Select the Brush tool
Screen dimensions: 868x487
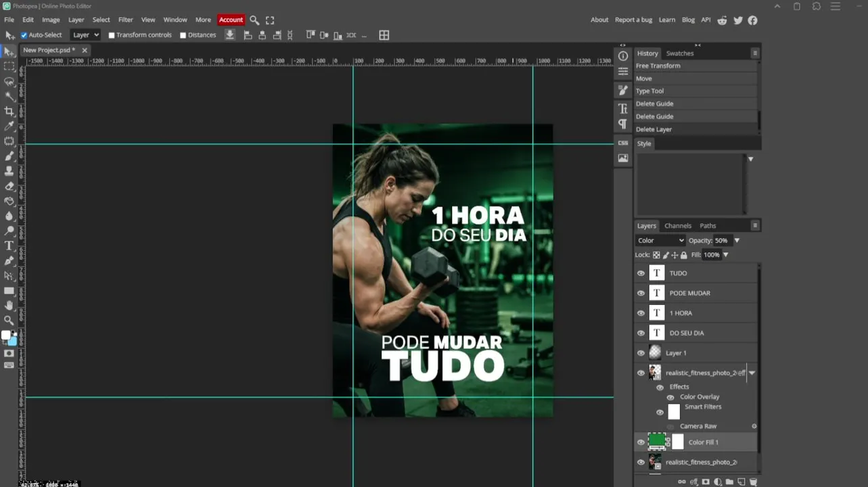click(9, 156)
